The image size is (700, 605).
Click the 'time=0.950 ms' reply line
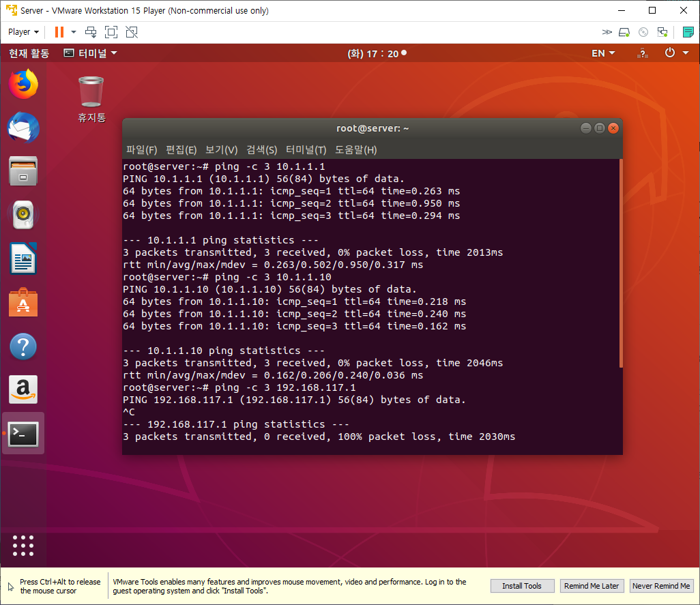pyautogui.click(x=291, y=203)
